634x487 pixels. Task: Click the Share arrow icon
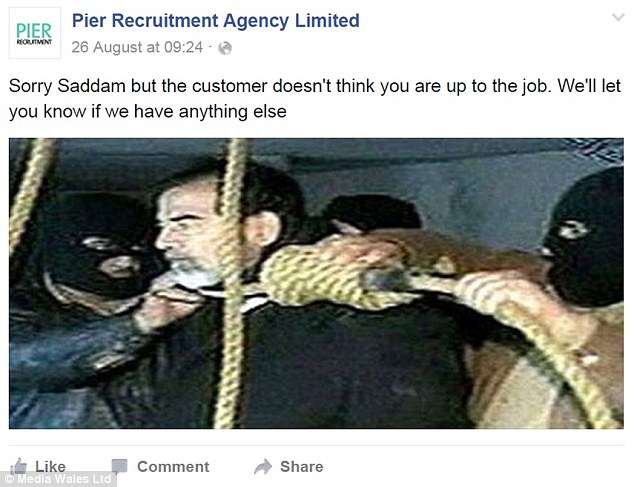point(263,467)
